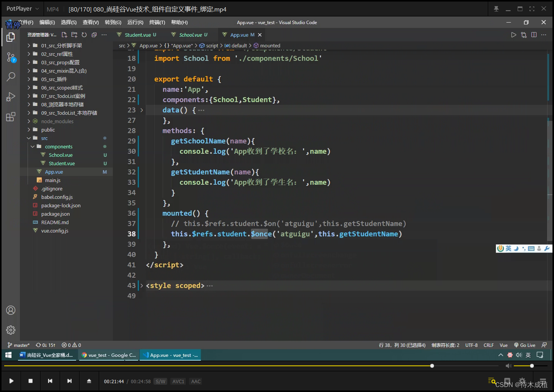Collapse all folders in explorer
This screenshot has width=554, height=392.
pyautogui.click(x=94, y=35)
